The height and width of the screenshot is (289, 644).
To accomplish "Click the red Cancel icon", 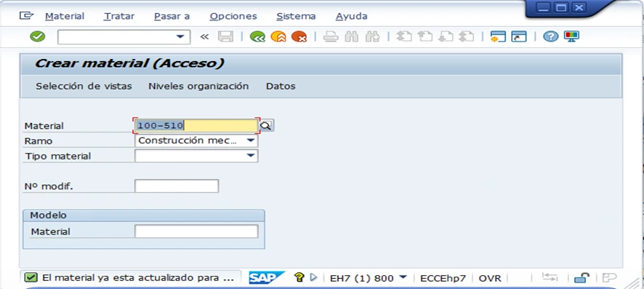I will point(299,37).
